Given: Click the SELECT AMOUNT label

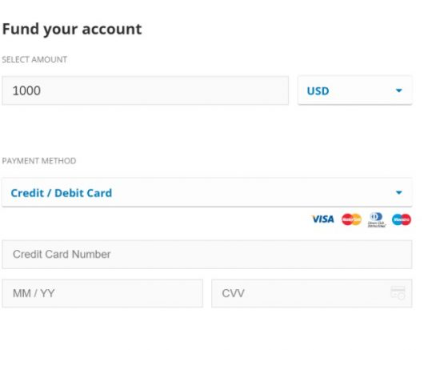Looking at the screenshot, I should coord(34,60).
